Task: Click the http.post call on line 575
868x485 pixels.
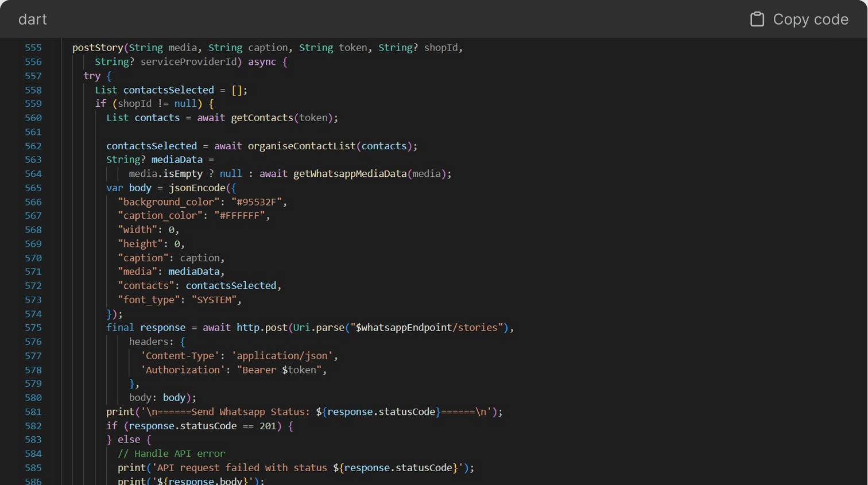Action: [262, 328]
